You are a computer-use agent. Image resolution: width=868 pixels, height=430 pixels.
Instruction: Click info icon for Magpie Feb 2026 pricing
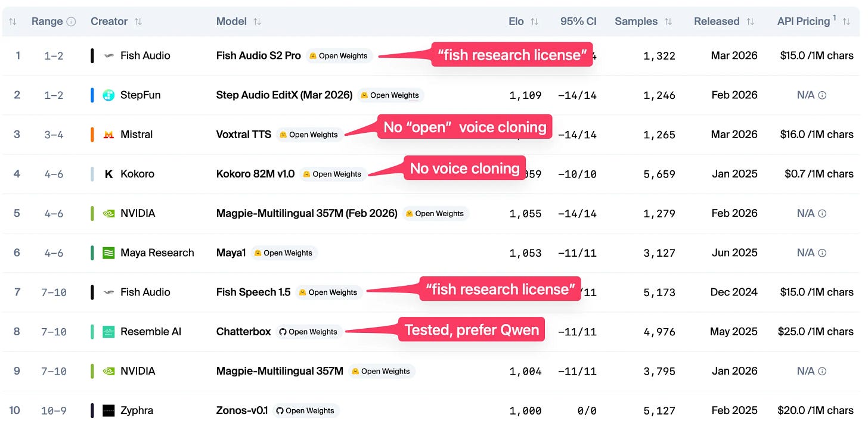pos(822,213)
